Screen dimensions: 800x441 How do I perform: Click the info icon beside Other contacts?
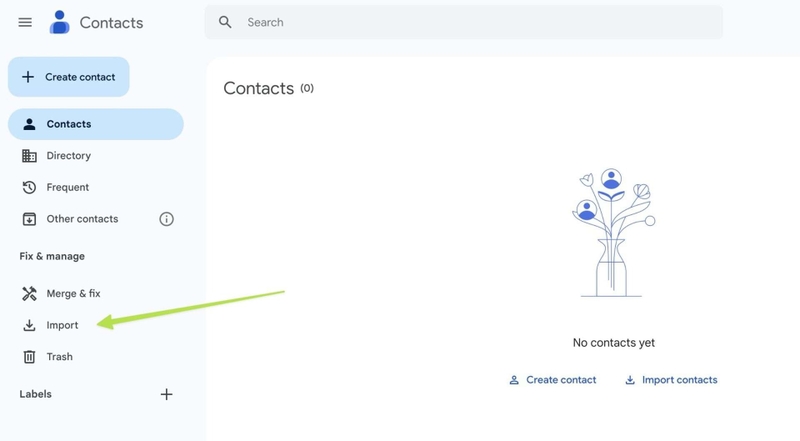click(x=167, y=219)
